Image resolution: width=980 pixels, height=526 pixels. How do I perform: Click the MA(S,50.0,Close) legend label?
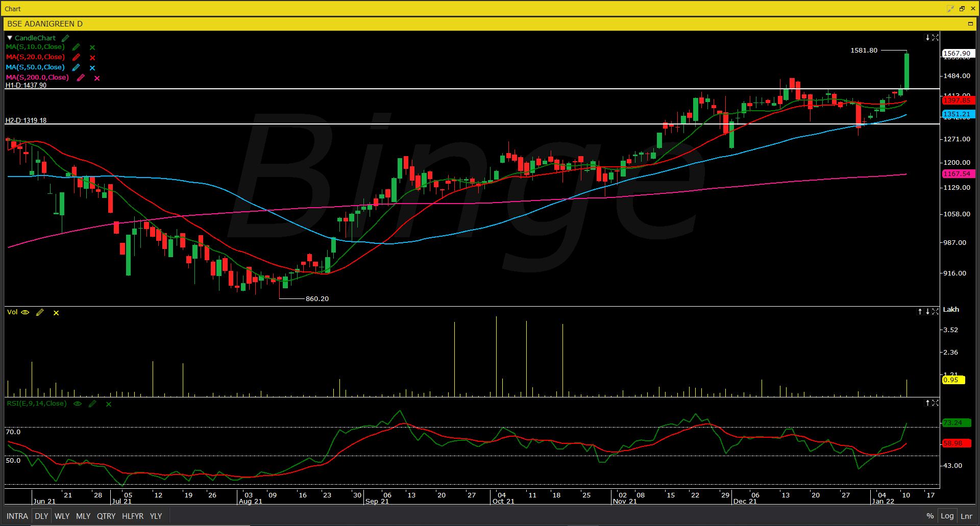(x=35, y=67)
